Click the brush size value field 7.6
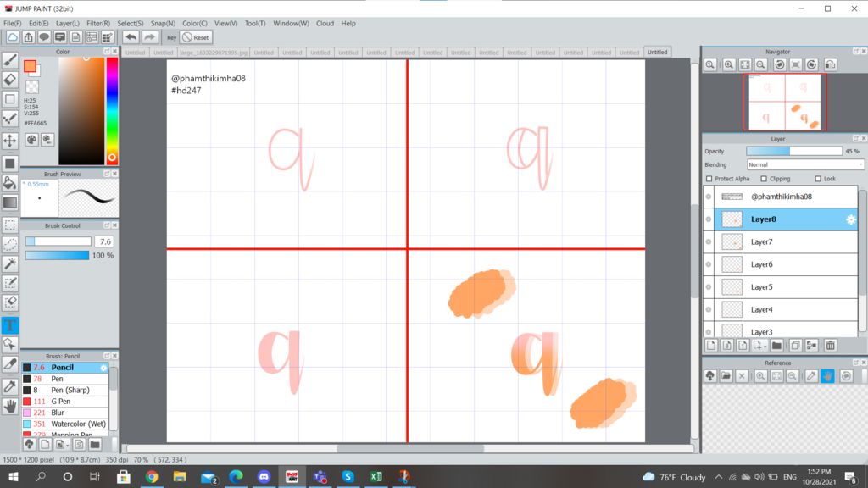 point(104,241)
